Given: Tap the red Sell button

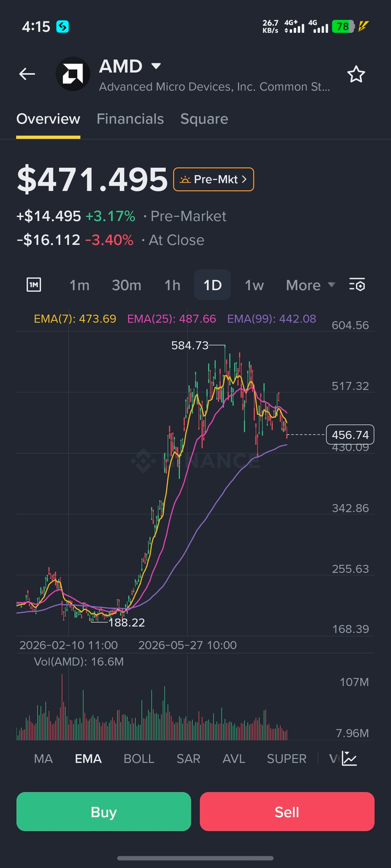Looking at the screenshot, I should [x=287, y=811].
